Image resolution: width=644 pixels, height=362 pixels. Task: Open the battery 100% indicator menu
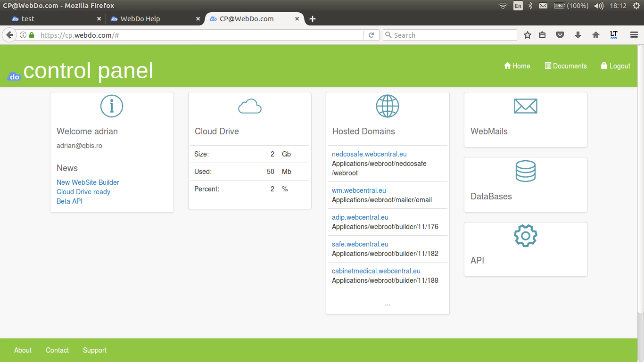(x=571, y=6)
